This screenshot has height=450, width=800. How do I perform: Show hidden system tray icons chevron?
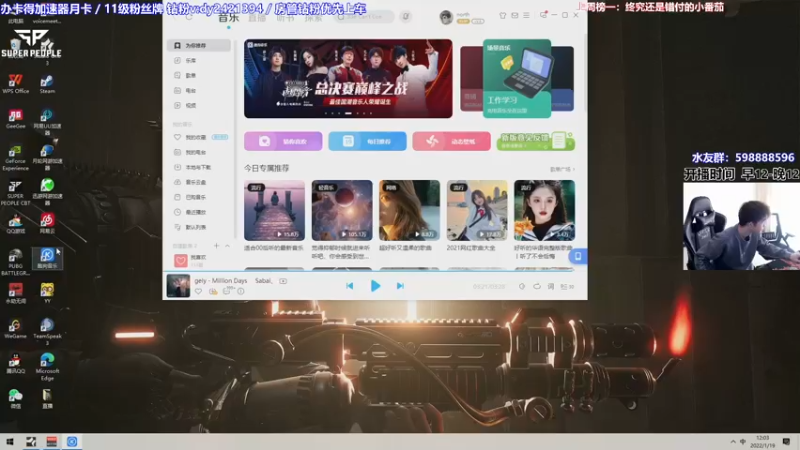point(733,442)
